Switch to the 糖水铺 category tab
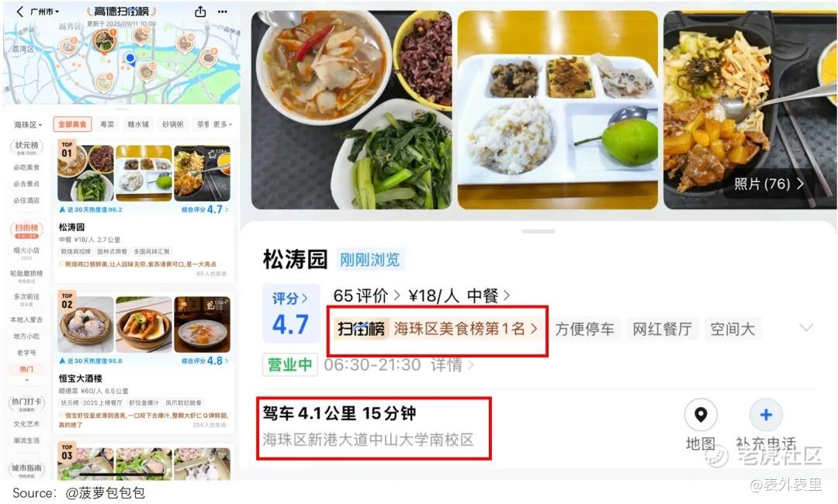Viewport: 838px width, 504px height. click(x=138, y=124)
